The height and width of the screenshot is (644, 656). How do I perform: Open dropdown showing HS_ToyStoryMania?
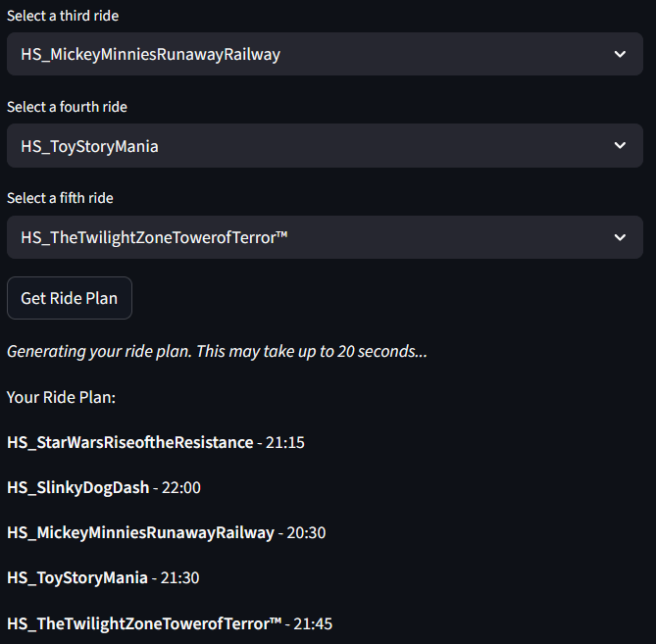(314, 146)
